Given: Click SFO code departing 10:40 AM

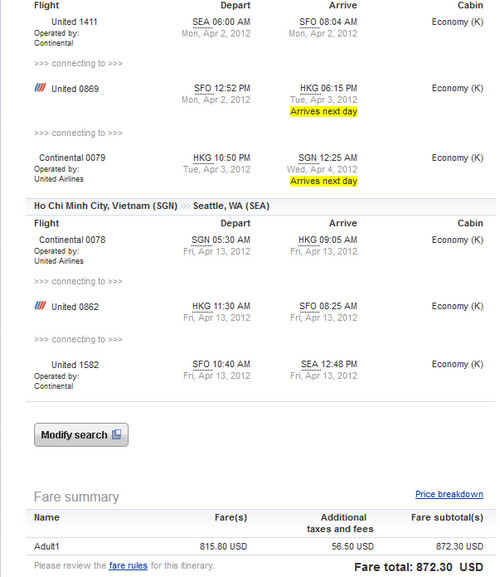Looking at the screenshot, I should [201, 364].
